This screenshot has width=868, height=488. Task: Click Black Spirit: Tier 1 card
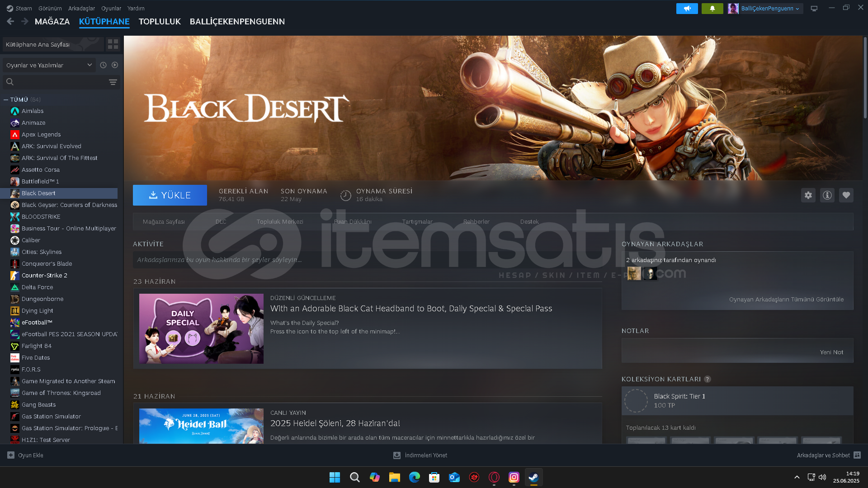click(737, 400)
